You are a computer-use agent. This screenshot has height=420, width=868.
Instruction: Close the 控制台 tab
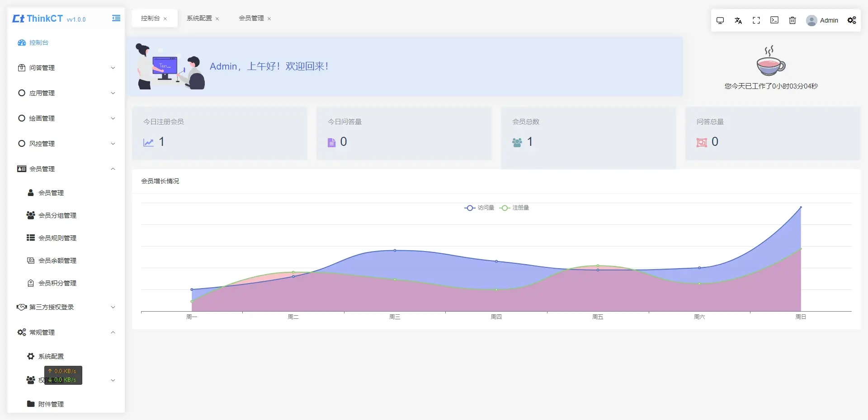(x=165, y=19)
